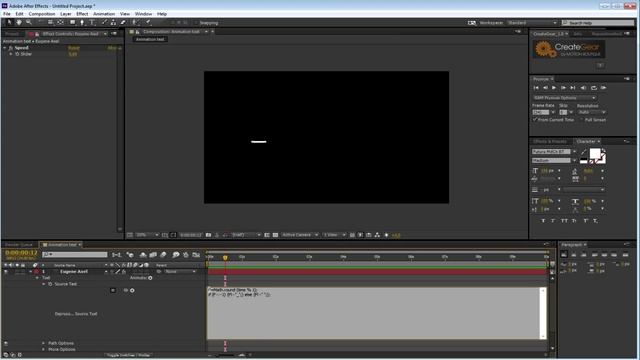This screenshot has height=360, width=640.
Task: Open the Layer menu
Action: coord(66,14)
